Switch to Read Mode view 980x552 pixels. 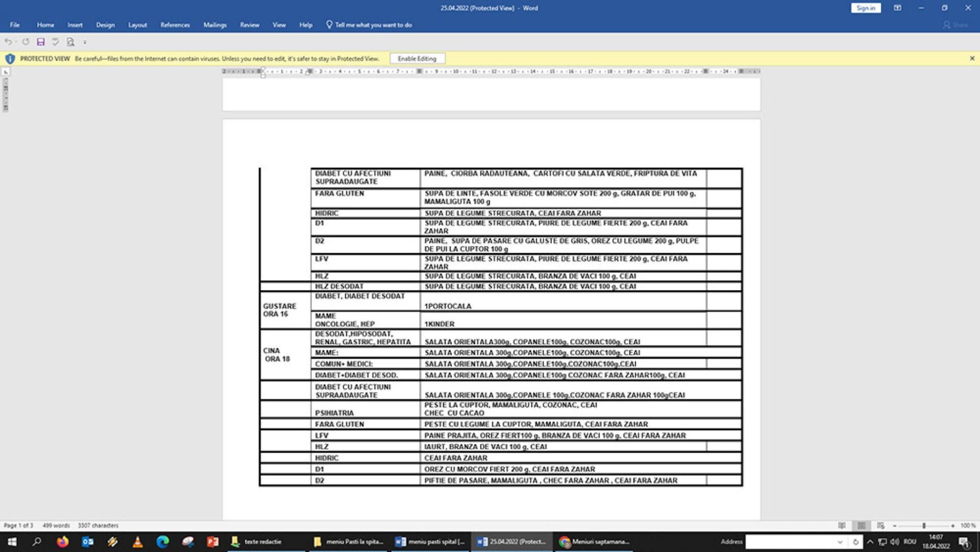point(842,525)
